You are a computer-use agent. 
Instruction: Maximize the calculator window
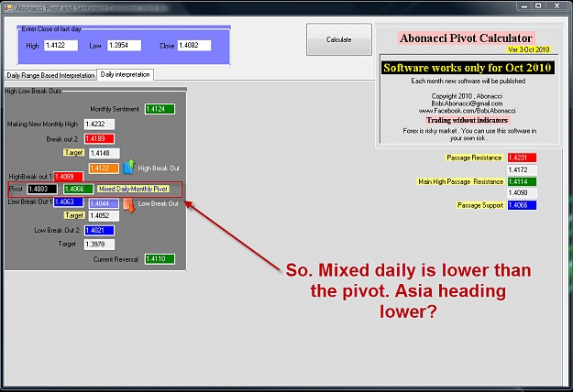[x=539, y=5]
